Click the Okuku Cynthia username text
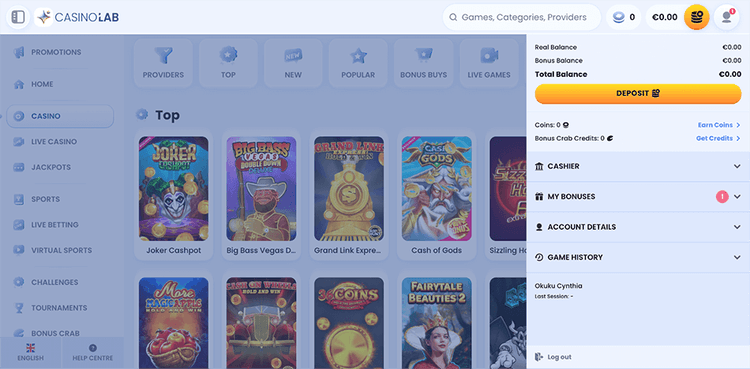 click(558, 286)
